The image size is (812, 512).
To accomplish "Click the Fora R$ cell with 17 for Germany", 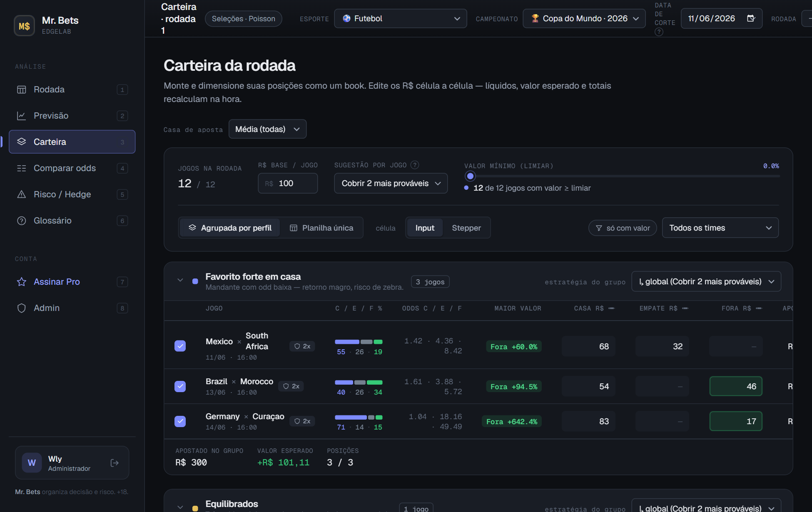I will [x=736, y=421].
